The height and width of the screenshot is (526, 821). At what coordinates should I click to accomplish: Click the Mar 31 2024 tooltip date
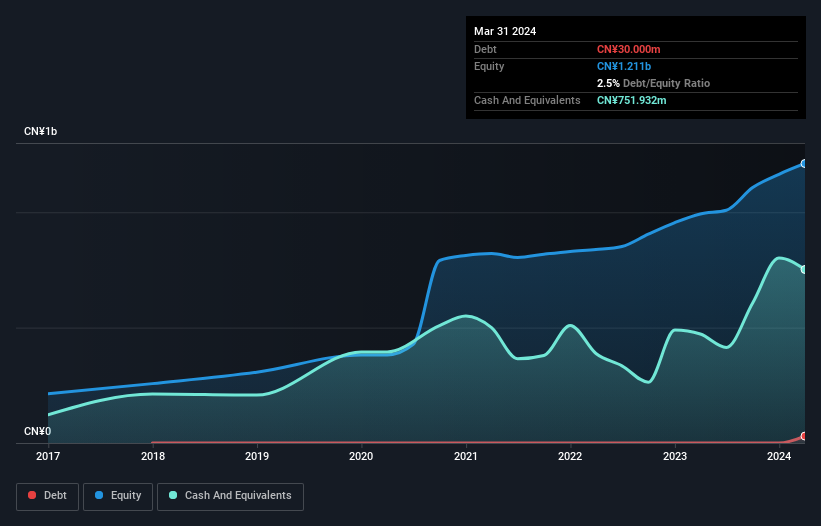click(x=505, y=31)
